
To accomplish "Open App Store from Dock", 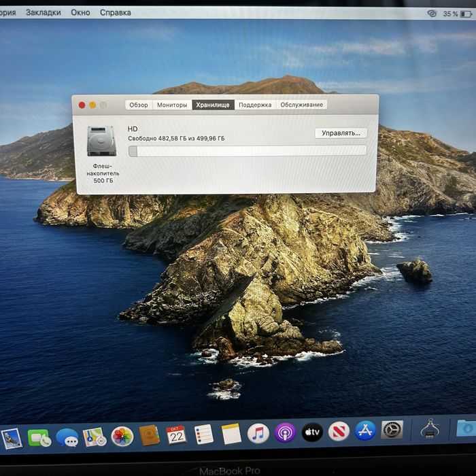I will tap(366, 430).
